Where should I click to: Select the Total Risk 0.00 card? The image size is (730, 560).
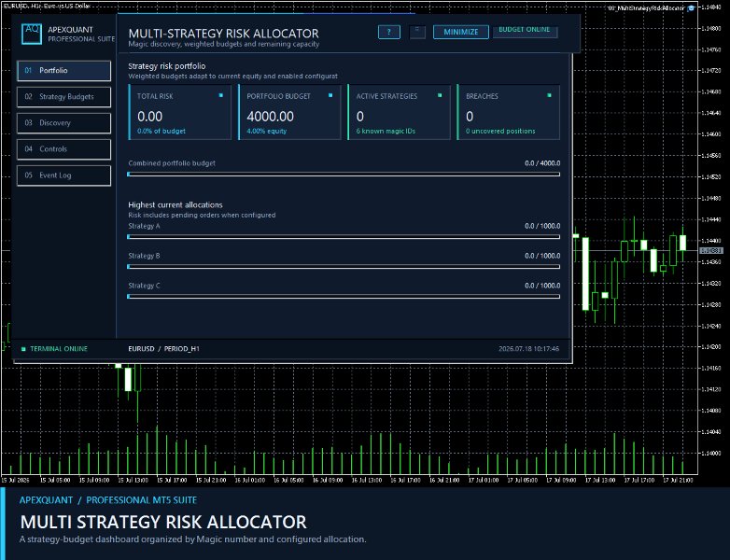pos(180,112)
